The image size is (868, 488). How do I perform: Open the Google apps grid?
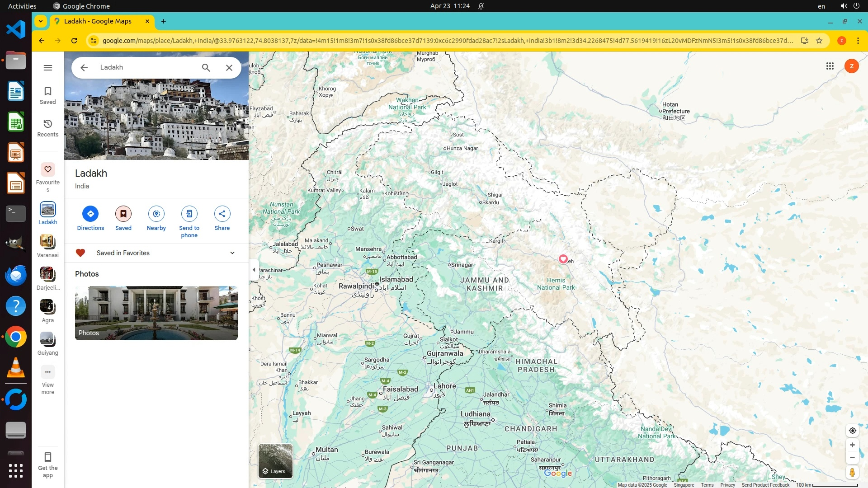[x=830, y=66]
